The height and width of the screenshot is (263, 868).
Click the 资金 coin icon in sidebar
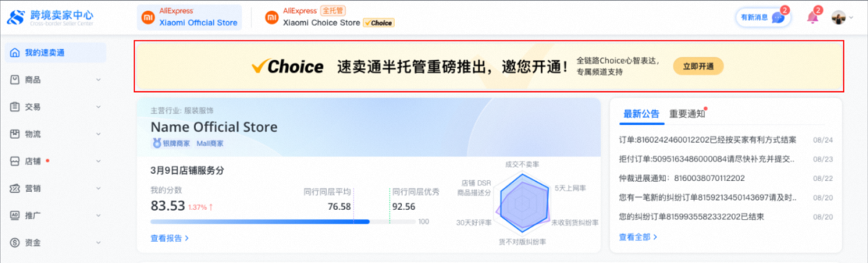click(x=15, y=242)
